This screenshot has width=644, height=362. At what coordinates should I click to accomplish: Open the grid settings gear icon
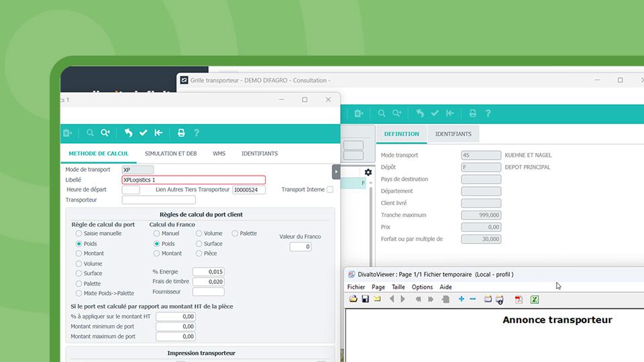point(368,172)
